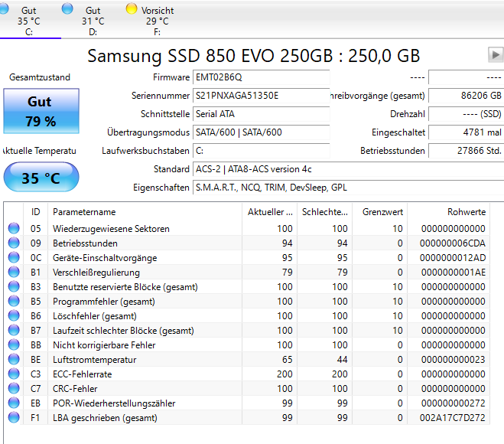Click raw value 000000006CDA
The width and height of the screenshot is (504, 444).
coord(453,243)
